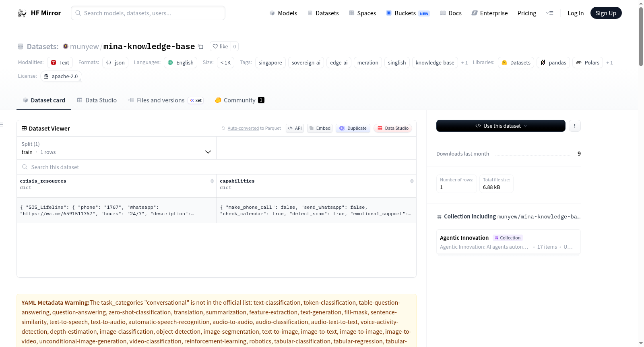Copy dataset name with the copy icon

[x=200, y=46]
